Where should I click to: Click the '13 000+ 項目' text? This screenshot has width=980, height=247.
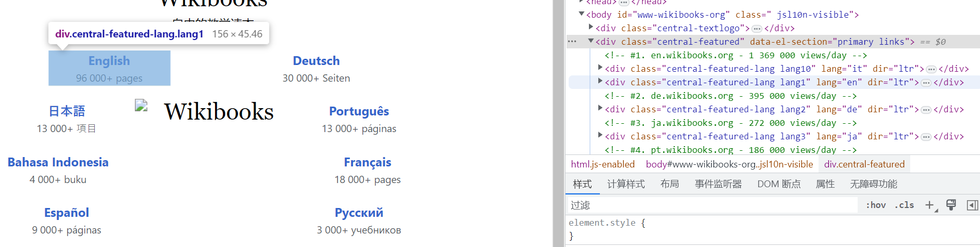pyautogui.click(x=67, y=128)
